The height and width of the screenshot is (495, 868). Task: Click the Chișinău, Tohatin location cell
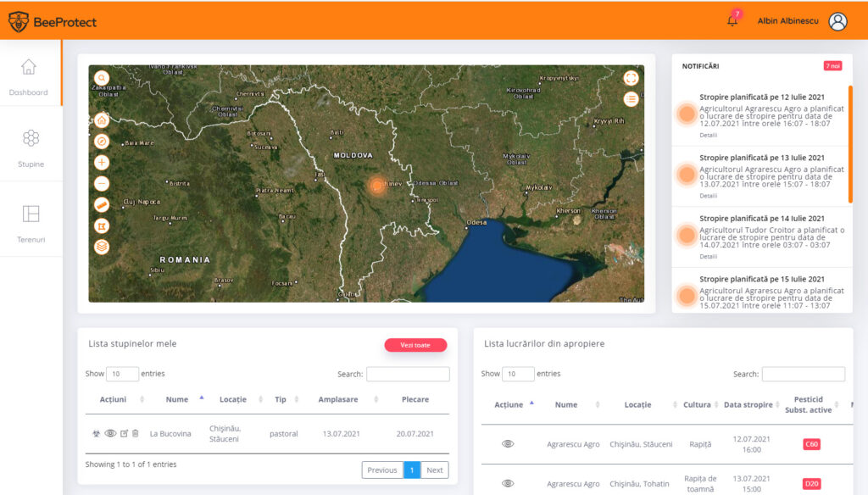[639, 483]
